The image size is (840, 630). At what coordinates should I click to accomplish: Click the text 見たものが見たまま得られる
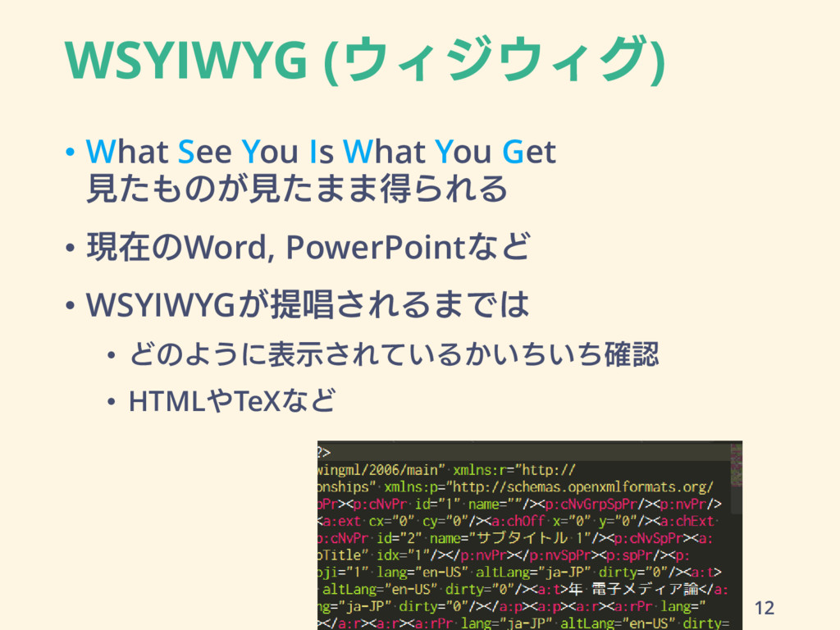coord(296,189)
